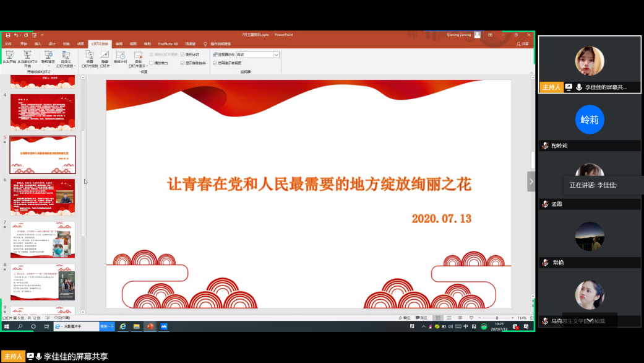The width and height of the screenshot is (644, 363).
Task: Uncheck Use Presenter View (使用演示者视图)
Action: click(215, 63)
